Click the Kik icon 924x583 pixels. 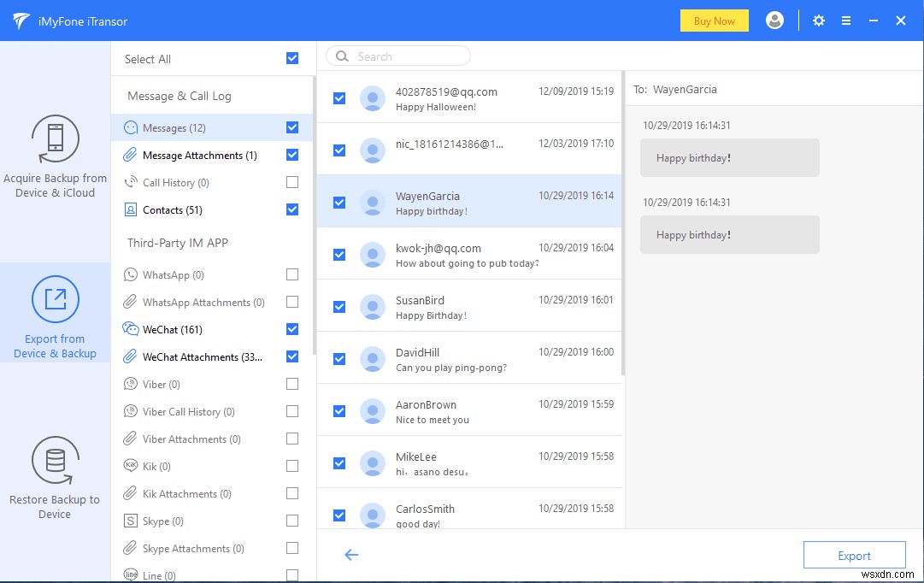point(131,466)
